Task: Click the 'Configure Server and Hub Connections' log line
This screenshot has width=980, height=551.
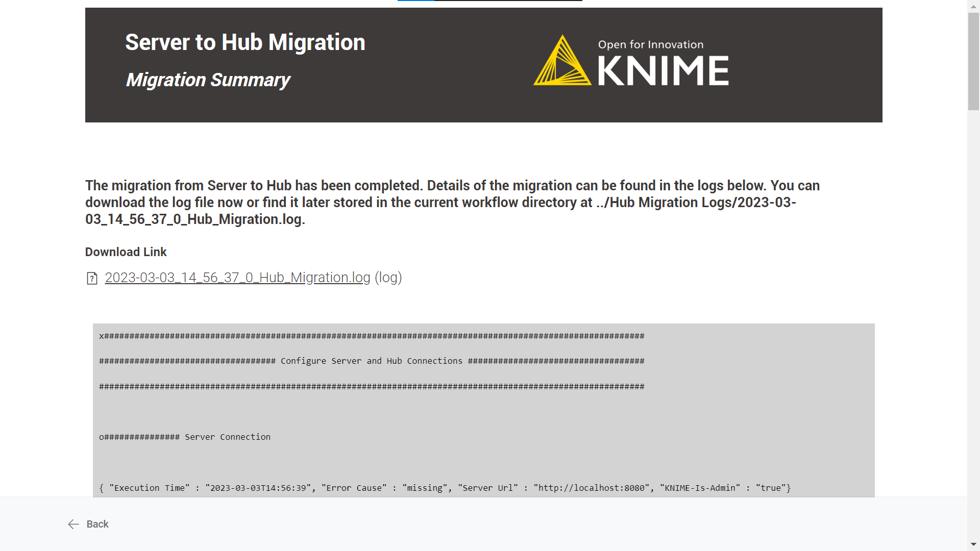Action: (x=372, y=361)
